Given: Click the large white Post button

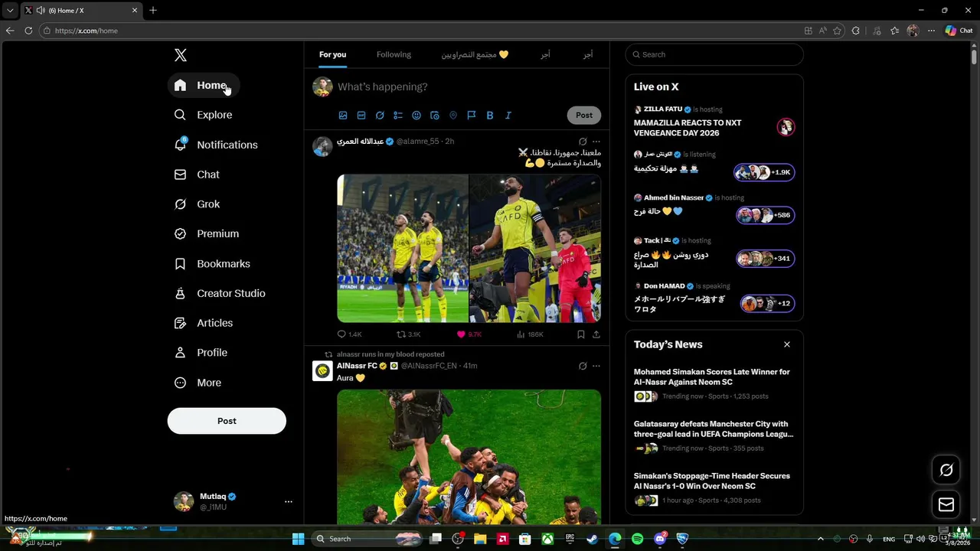Looking at the screenshot, I should point(227,421).
